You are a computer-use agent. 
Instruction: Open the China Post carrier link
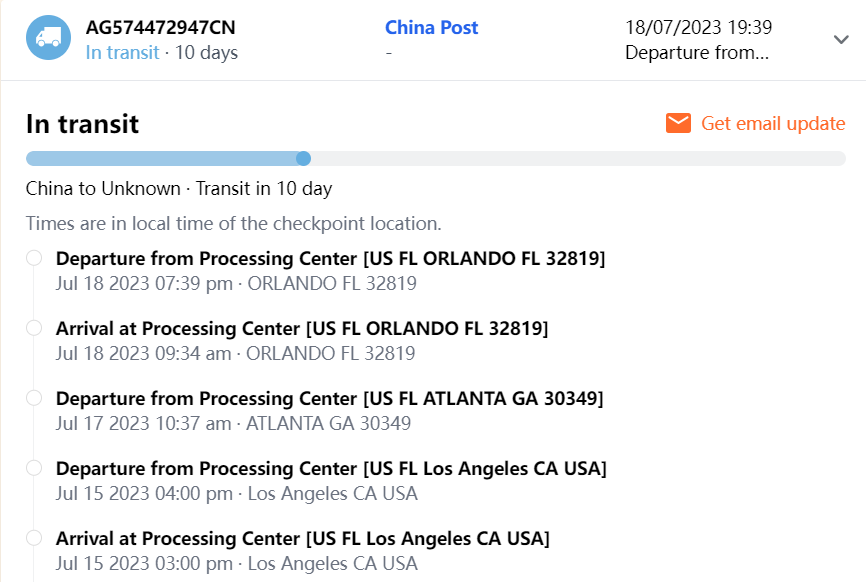[431, 28]
